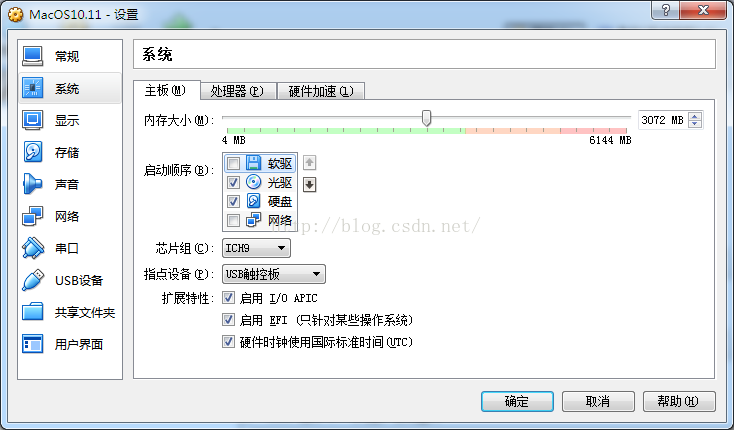Open the 网络 (Network) settings icon

[32, 216]
